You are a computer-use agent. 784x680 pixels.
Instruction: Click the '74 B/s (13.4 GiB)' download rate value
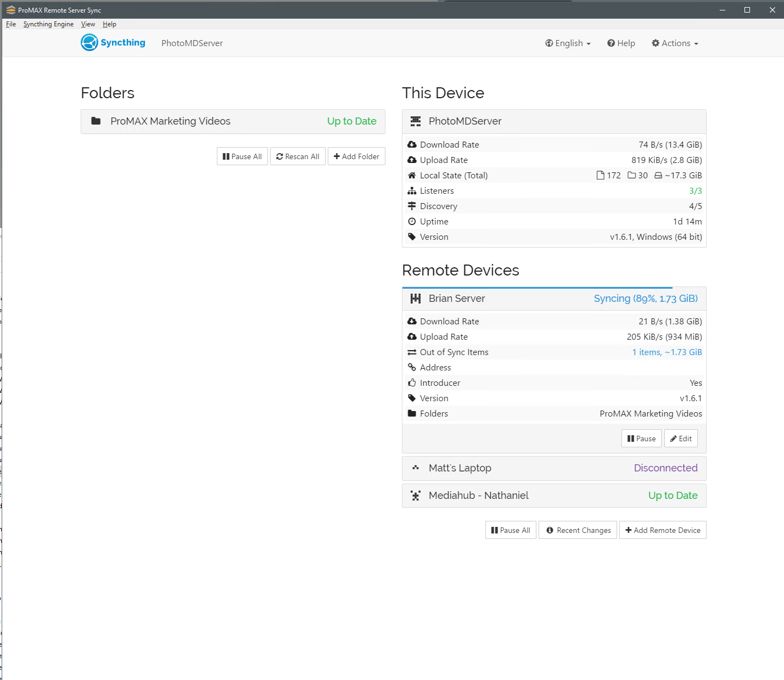click(670, 145)
